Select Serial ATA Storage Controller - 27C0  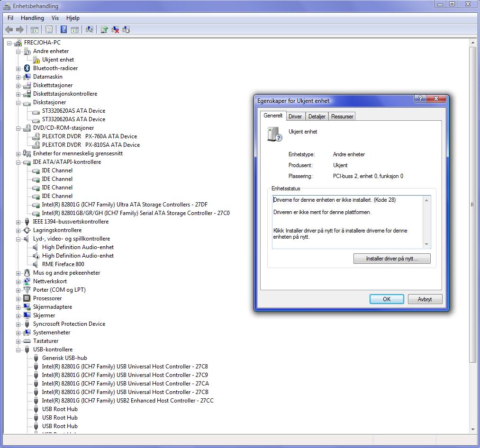tap(136, 213)
